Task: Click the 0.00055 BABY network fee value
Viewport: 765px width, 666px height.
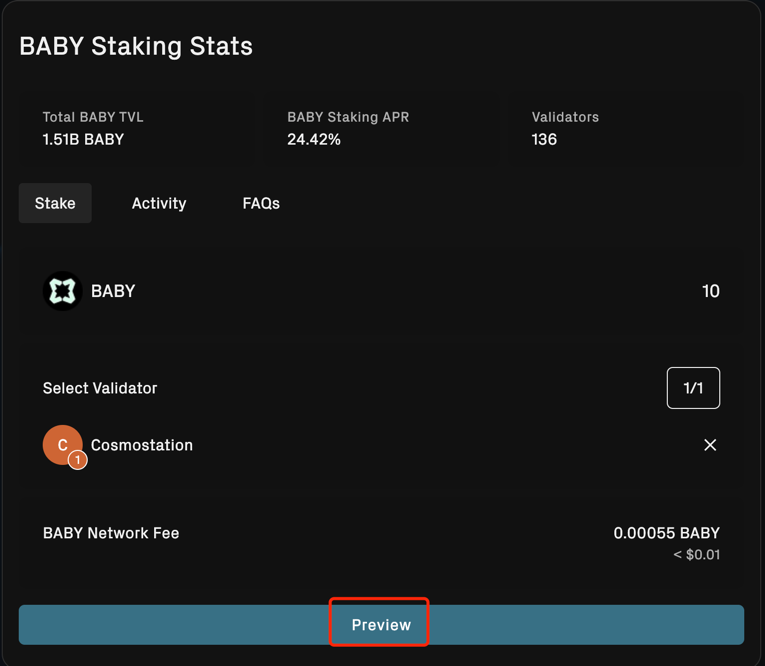Action: tap(666, 533)
